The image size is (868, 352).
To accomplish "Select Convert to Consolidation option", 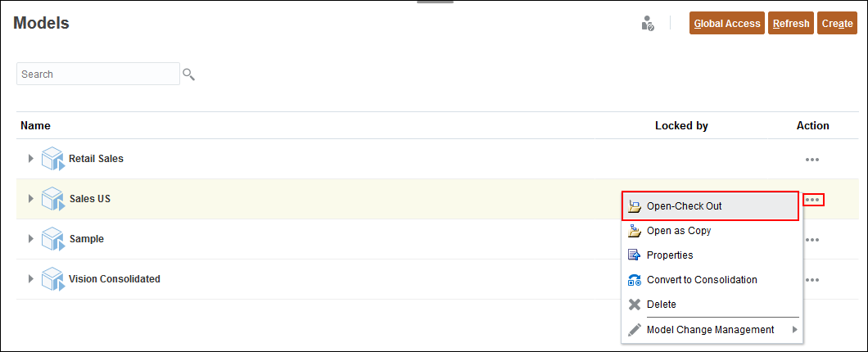I will [x=702, y=280].
